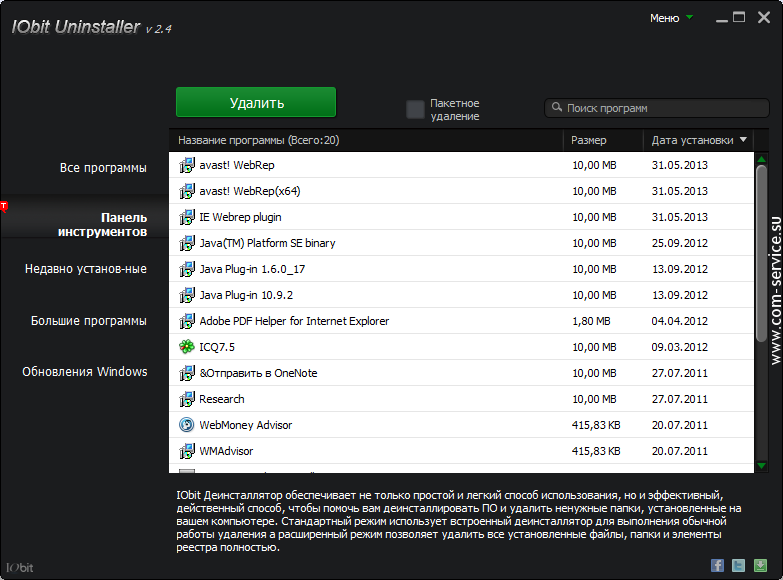Click the WMAdvisor program icon
This screenshot has width=783, height=580.
[187, 451]
